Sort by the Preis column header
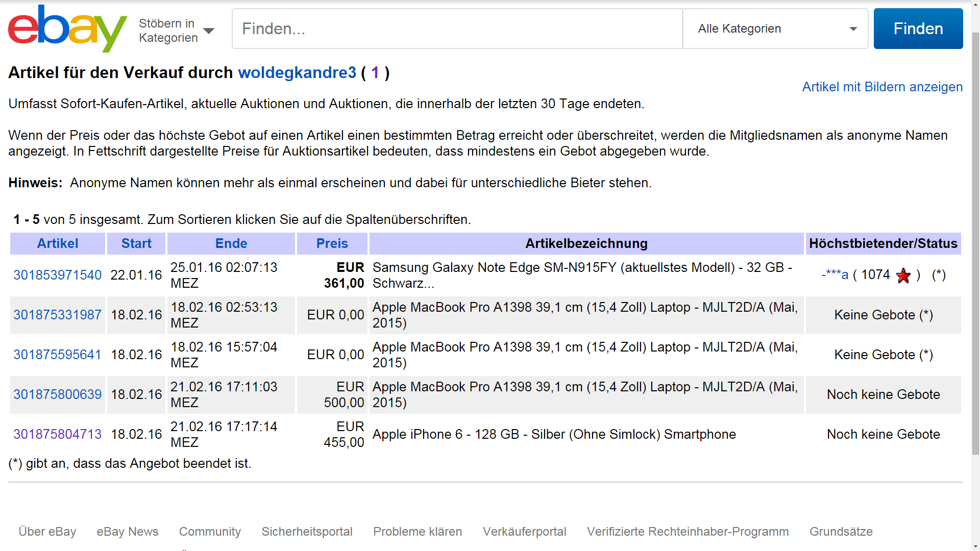This screenshot has width=980, height=551. coord(332,244)
